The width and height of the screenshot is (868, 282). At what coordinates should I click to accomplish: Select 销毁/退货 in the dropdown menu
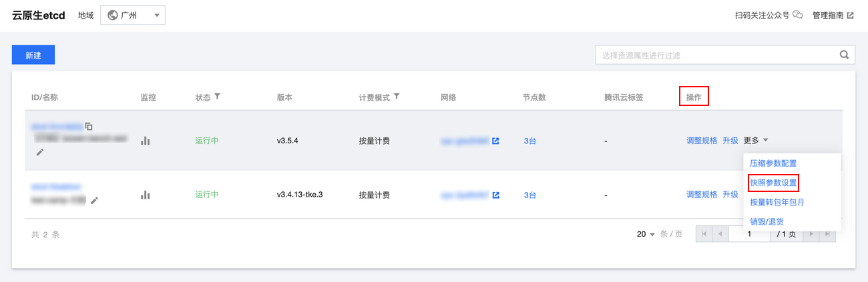pyautogui.click(x=767, y=221)
